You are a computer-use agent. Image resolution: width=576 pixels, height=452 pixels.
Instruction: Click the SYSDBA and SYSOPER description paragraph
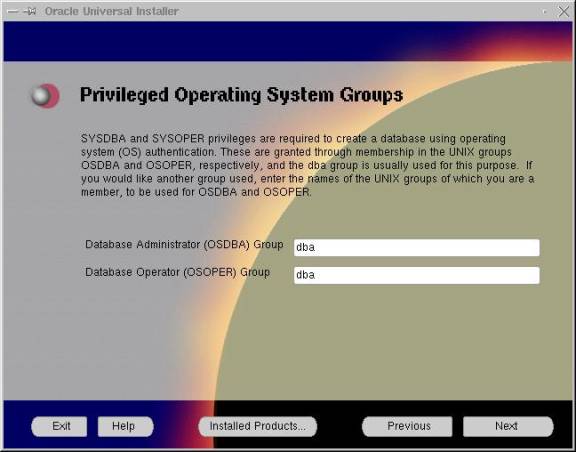pyautogui.click(x=307, y=165)
